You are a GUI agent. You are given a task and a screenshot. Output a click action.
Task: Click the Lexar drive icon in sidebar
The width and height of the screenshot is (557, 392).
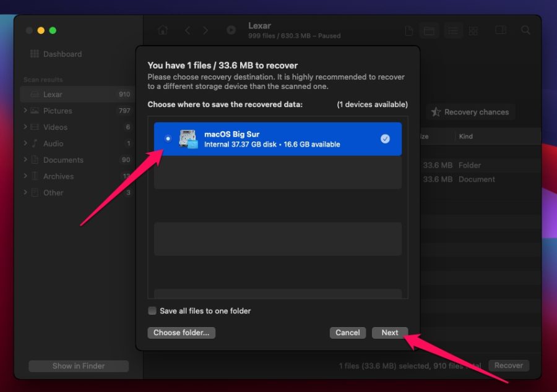pos(35,95)
